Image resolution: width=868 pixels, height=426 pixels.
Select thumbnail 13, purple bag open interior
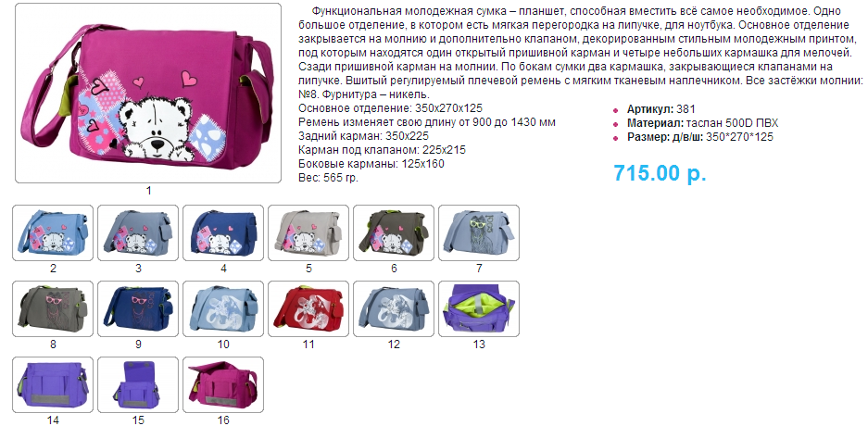point(480,308)
